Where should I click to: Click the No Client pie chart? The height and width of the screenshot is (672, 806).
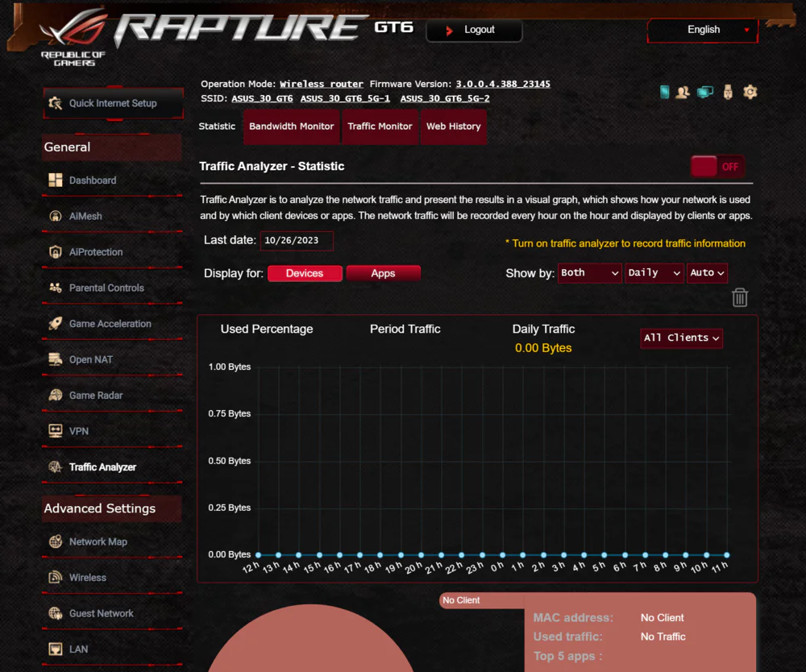click(x=310, y=638)
